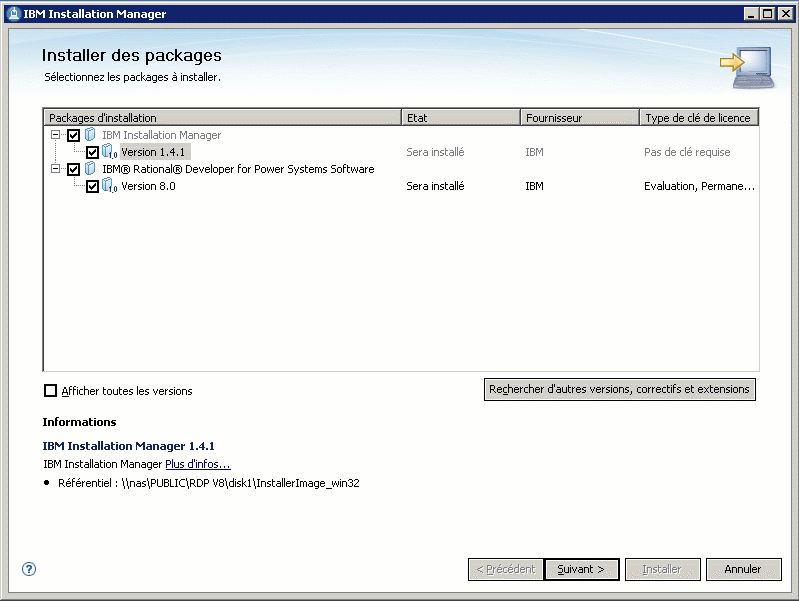Click the IBM Installation Manager title bar icon

(14, 14)
